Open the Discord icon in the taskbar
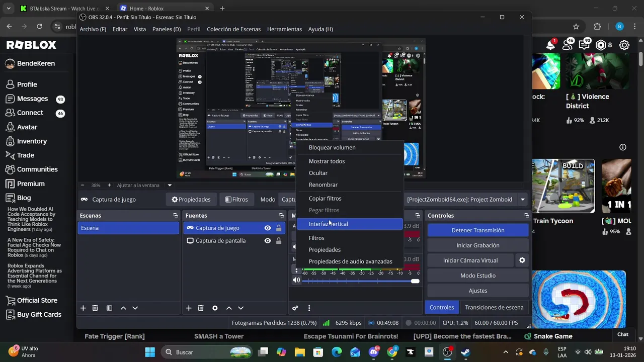Screen dimensions: 644x362 point(374,352)
